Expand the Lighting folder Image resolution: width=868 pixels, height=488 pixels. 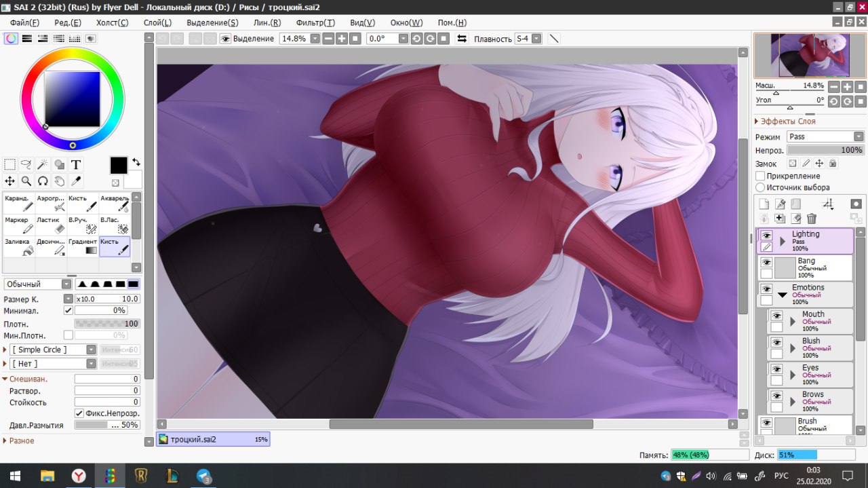point(783,241)
